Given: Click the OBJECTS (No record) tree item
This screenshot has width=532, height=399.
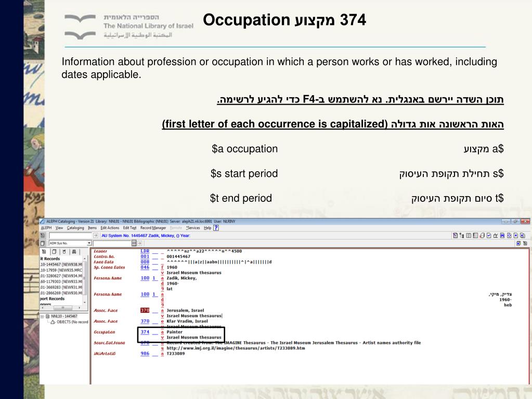Looking at the screenshot, I should pyautogui.click(x=72, y=322).
